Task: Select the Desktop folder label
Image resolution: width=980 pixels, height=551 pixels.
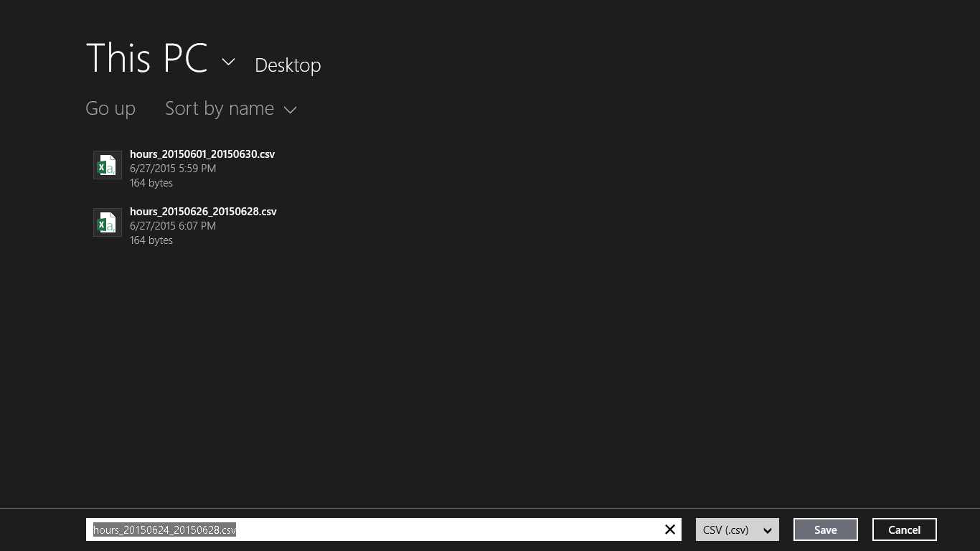Action: (x=288, y=65)
